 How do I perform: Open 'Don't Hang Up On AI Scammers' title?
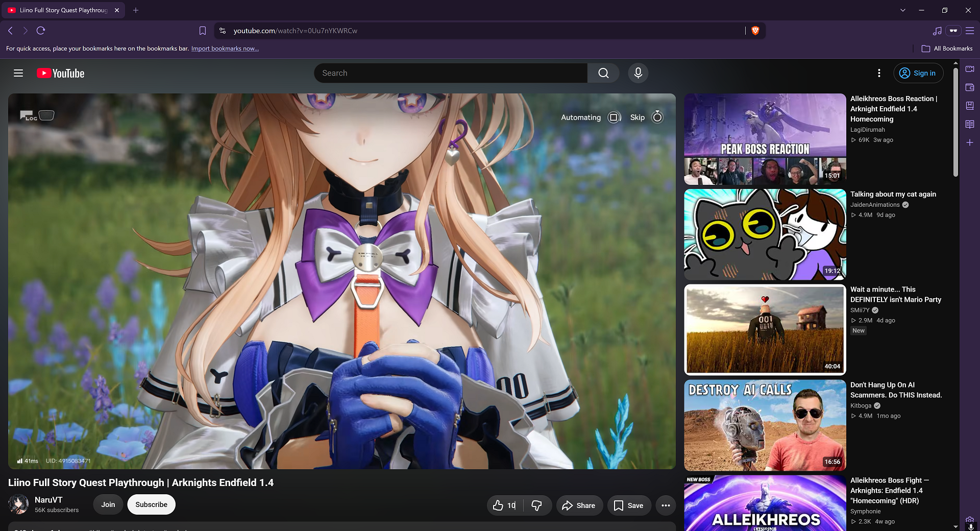896,390
